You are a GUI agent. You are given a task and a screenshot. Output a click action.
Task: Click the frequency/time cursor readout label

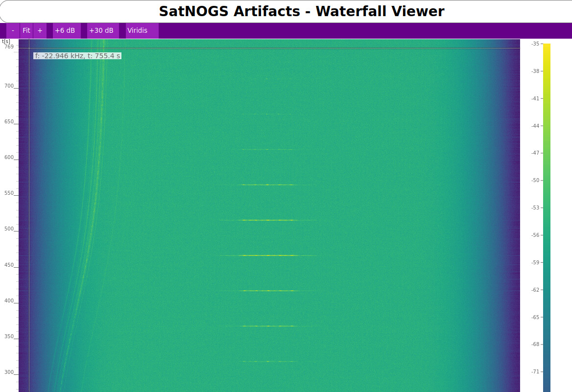pos(77,56)
